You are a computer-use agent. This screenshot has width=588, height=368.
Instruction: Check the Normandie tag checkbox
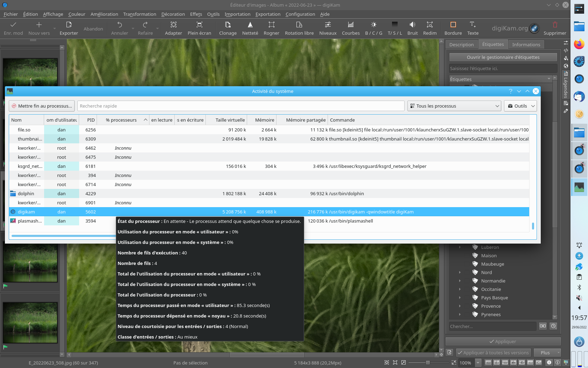click(467, 281)
